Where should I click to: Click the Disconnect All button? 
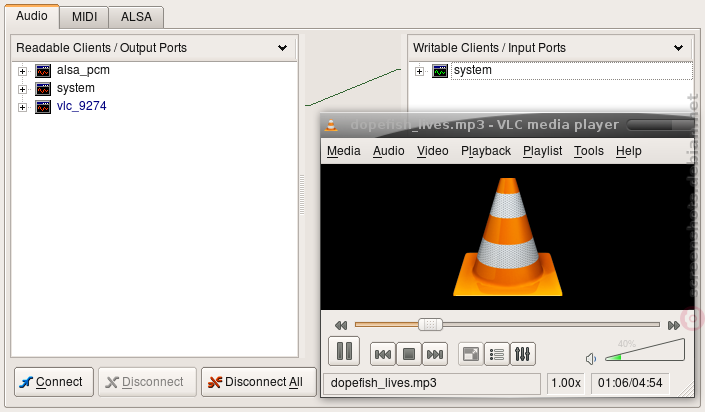[x=259, y=382]
